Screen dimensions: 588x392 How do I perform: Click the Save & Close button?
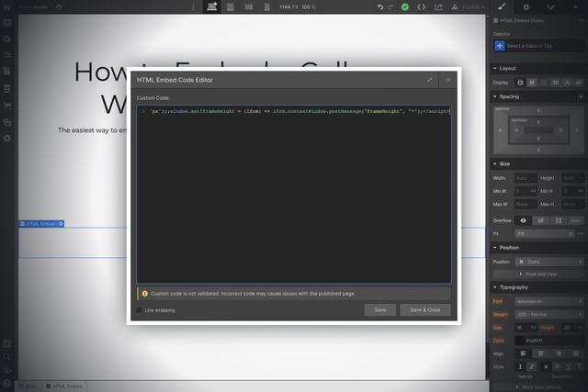tap(425, 310)
